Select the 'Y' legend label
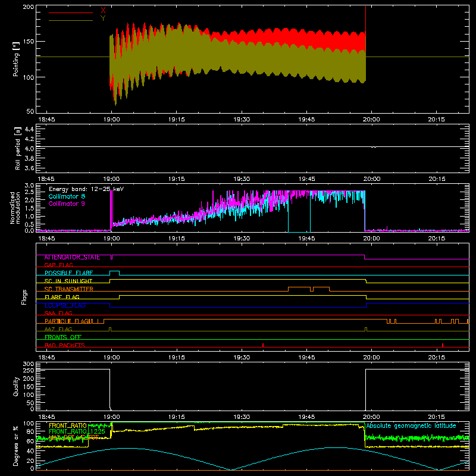Image resolution: width=476 pixels, height=476 pixels. point(103,18)
